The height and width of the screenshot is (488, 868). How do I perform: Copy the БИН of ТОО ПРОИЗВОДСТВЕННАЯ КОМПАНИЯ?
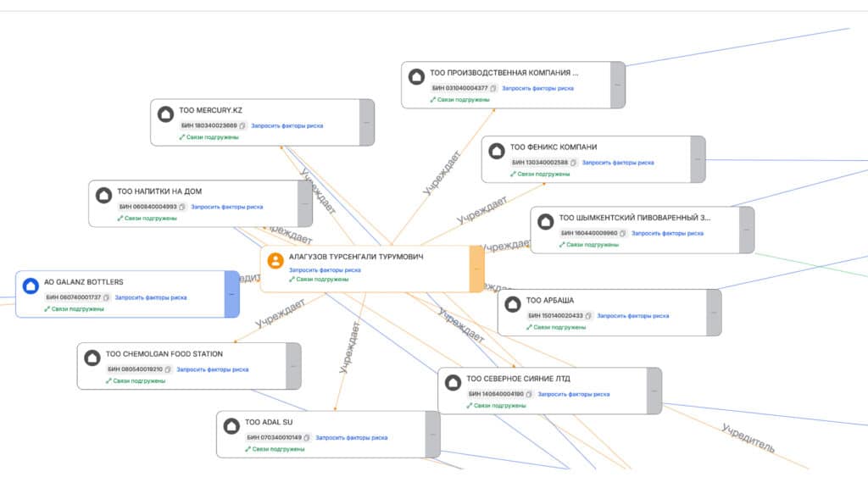click(493, 88)
